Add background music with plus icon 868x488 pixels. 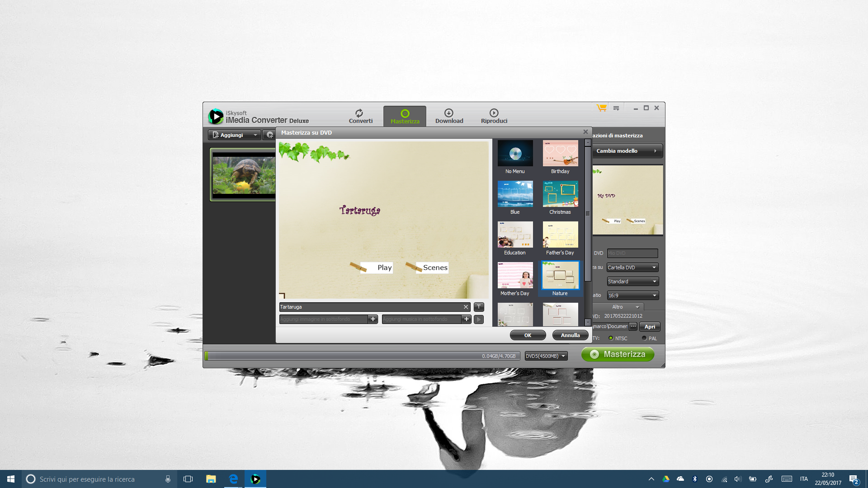tap(467, 319)
